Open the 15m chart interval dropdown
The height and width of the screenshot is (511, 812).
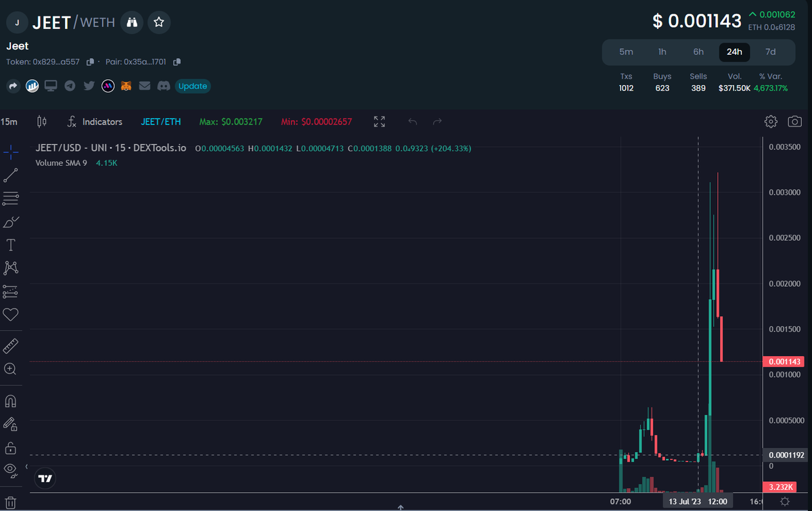(x=9, y=122)
